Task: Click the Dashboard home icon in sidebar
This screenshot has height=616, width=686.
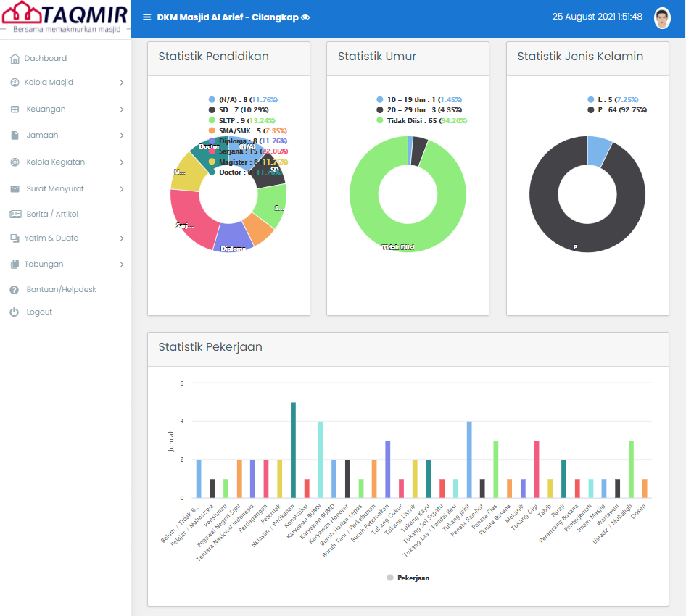Action: (15, 59)
